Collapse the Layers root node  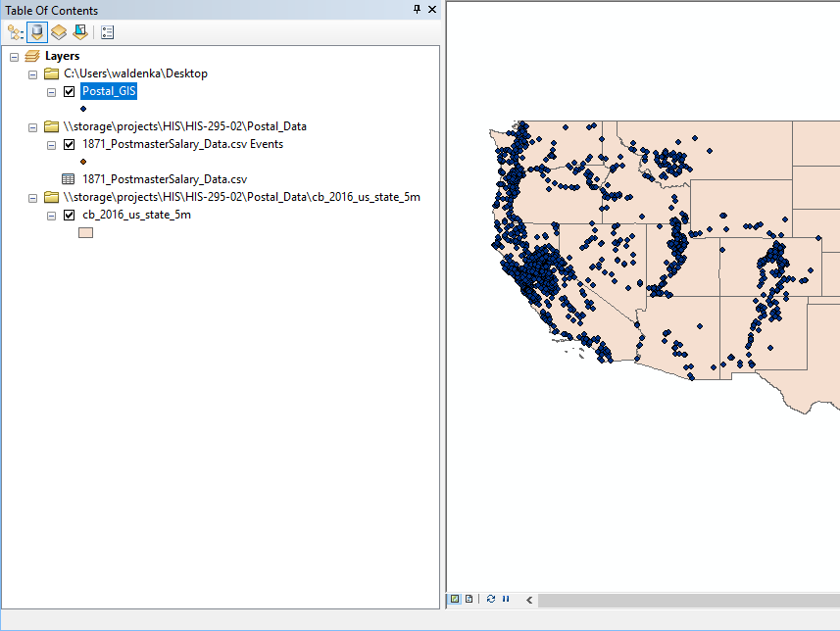point(14,57)
